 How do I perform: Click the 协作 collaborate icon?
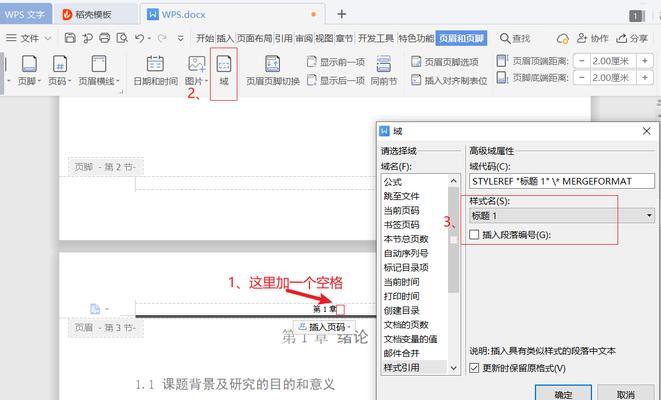592,38
